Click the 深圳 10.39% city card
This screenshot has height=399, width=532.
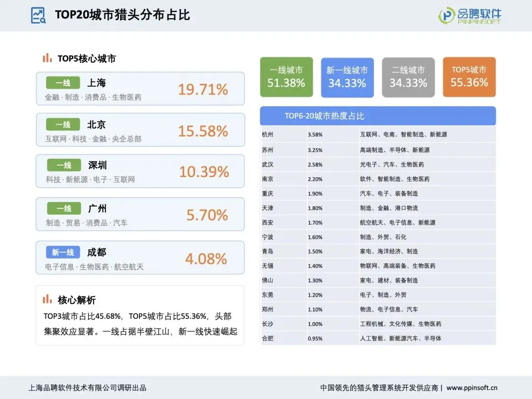click(140, 171)
